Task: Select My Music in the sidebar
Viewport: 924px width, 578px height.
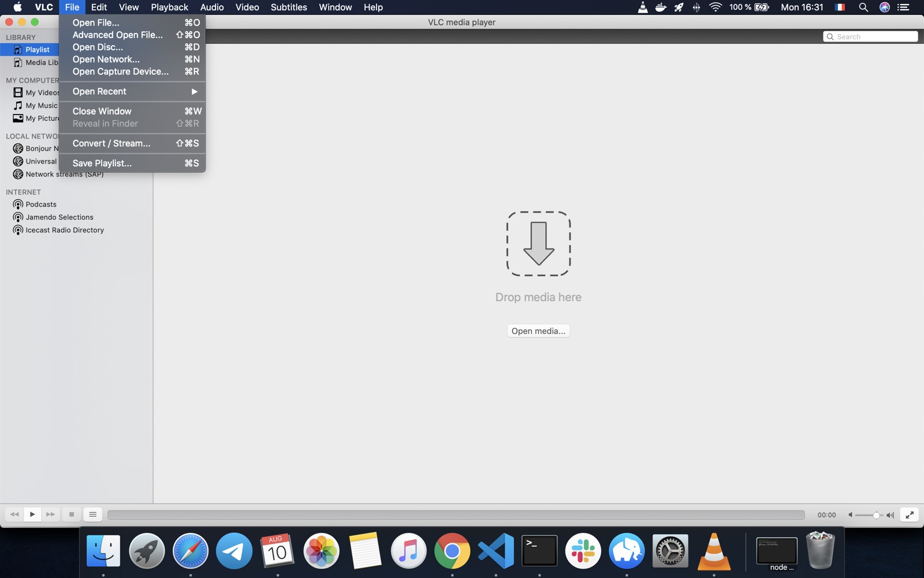Action: pos(41,106)
